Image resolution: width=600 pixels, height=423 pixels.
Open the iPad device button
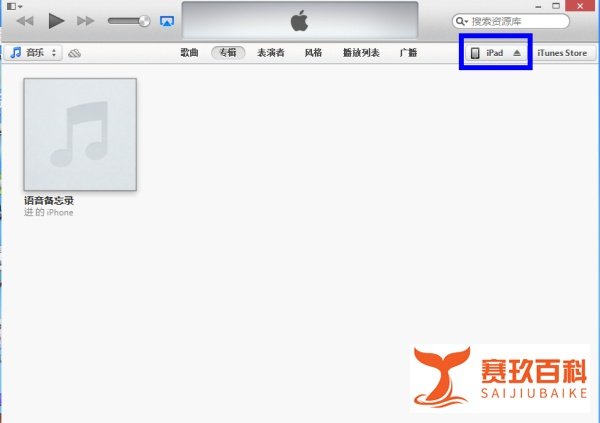click(x=496, y=53)
